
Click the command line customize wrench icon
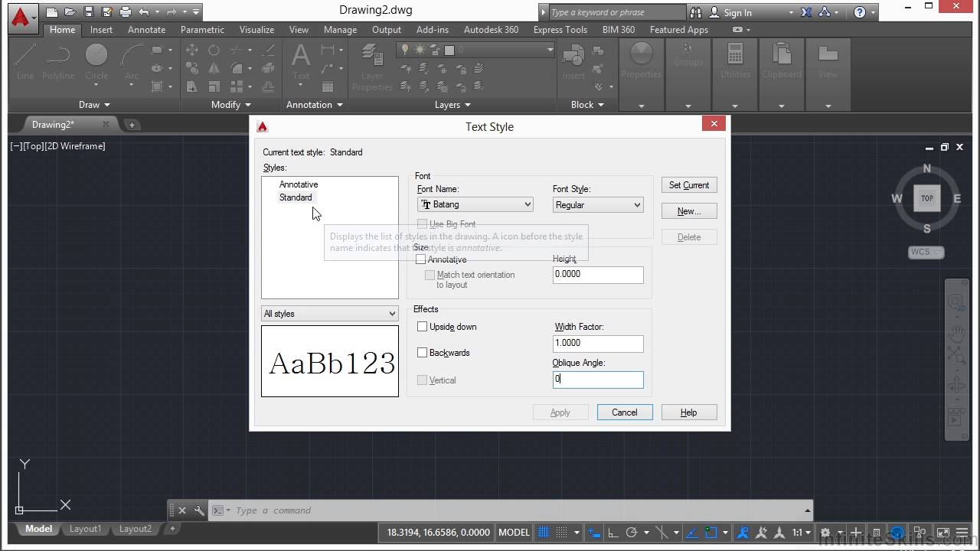(x=199, y=510)
